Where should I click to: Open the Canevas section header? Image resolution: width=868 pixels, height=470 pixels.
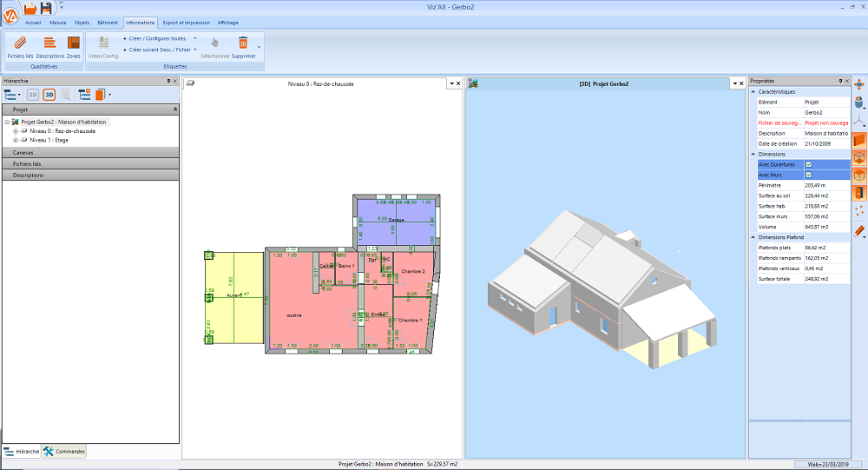(90, 152)
